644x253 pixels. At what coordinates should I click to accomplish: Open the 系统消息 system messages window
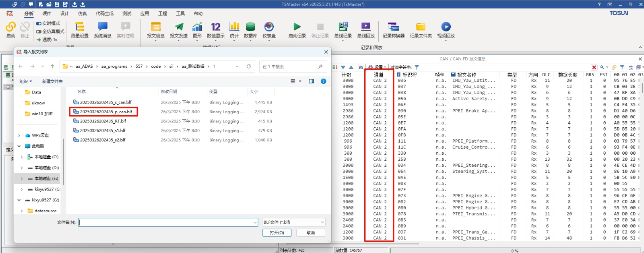(102, 30)
